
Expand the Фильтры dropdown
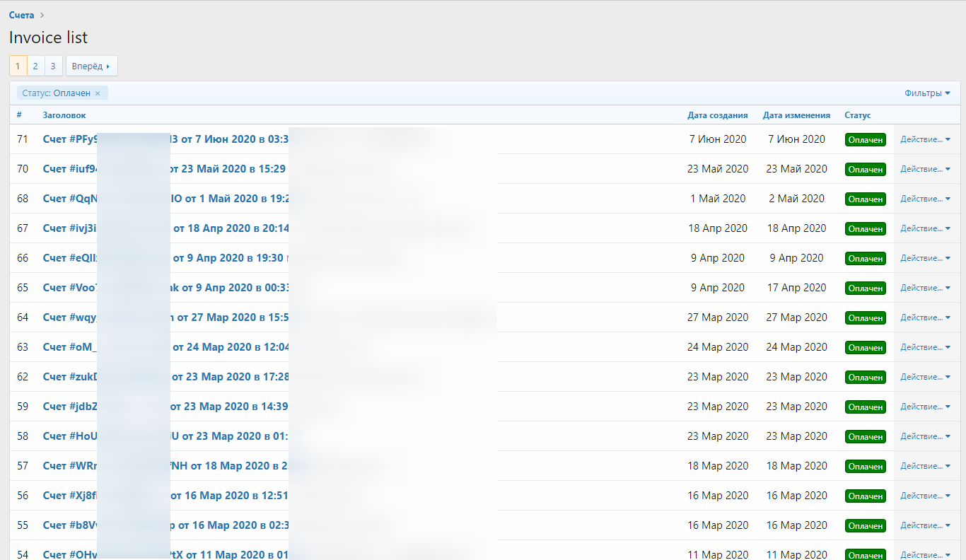pos(927,93)
